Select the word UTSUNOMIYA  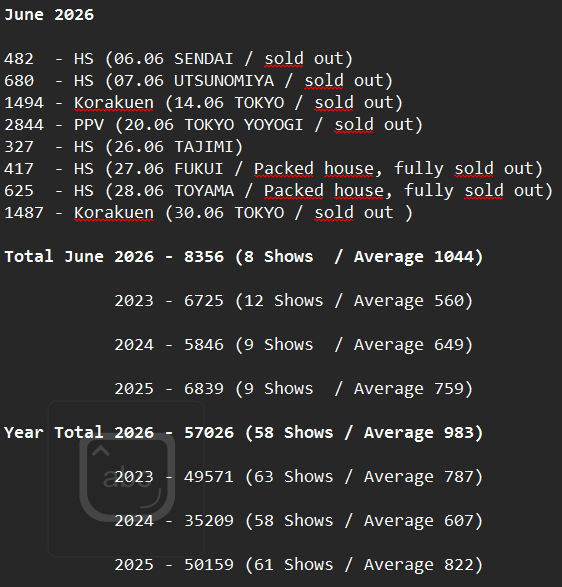(x=224, y=81)
